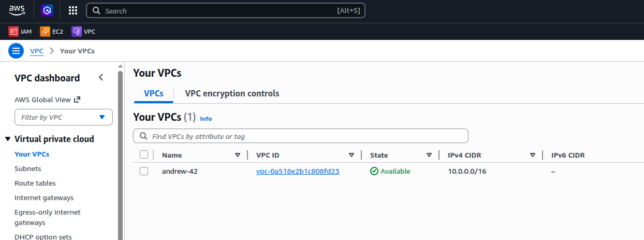Switch to VPC encryption controls tab
644x240 pixels.
(x=232, y=94)
